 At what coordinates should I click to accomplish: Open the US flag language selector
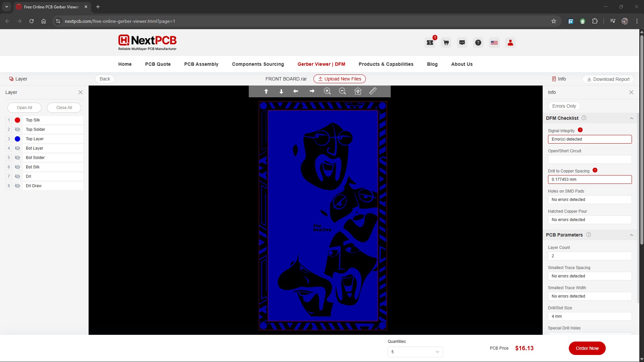[x=494, y=43]
